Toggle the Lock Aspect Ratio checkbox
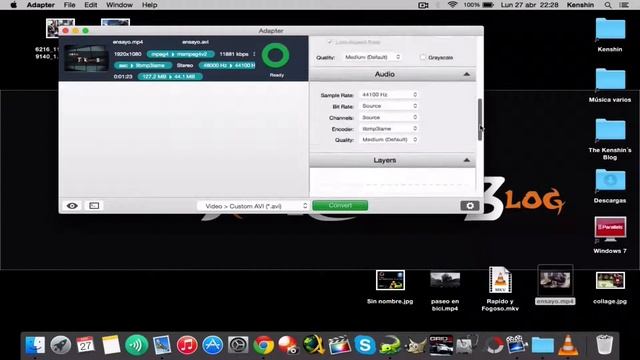Image resolution: width=640 pixels, height=360 pixels. [330, 42]
